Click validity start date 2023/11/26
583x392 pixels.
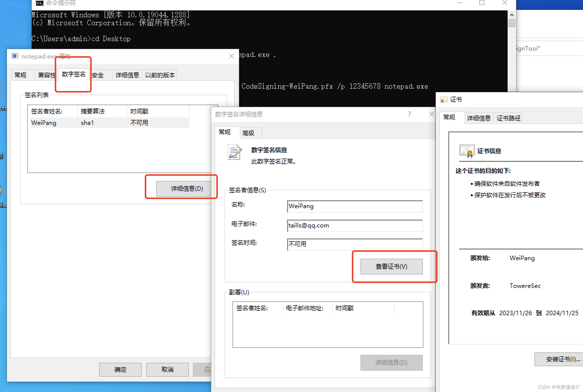515,313
